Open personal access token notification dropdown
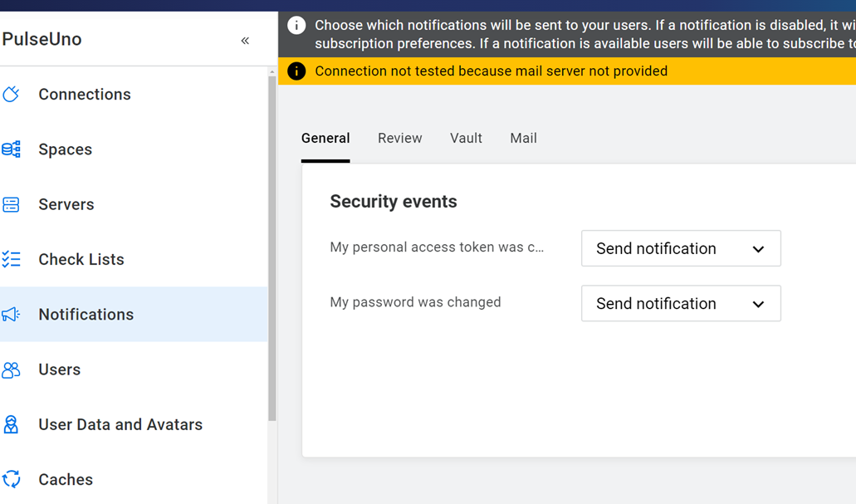This screenshot has width=856, height=504. click(x=681, y=248)
